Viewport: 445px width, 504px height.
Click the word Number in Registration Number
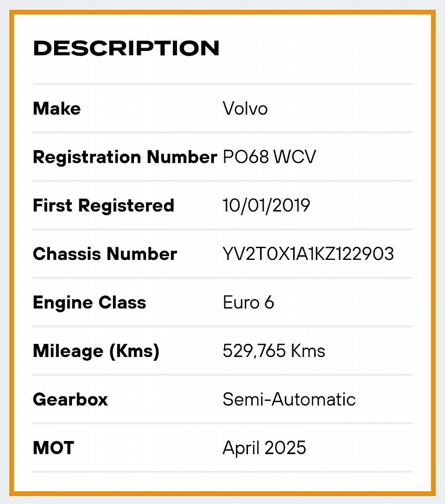click(x=181, y=157)
